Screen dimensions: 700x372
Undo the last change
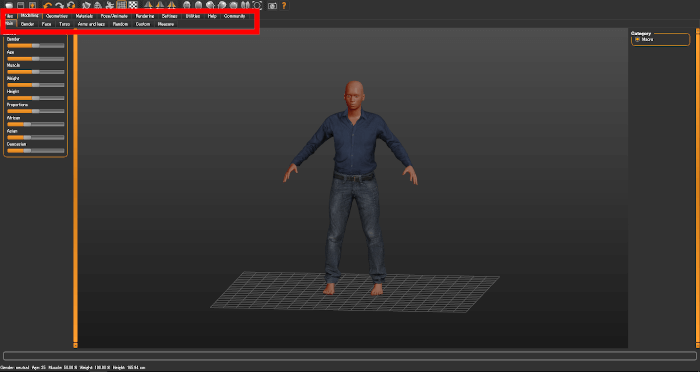pyautogui.click(x=47, y=5)
